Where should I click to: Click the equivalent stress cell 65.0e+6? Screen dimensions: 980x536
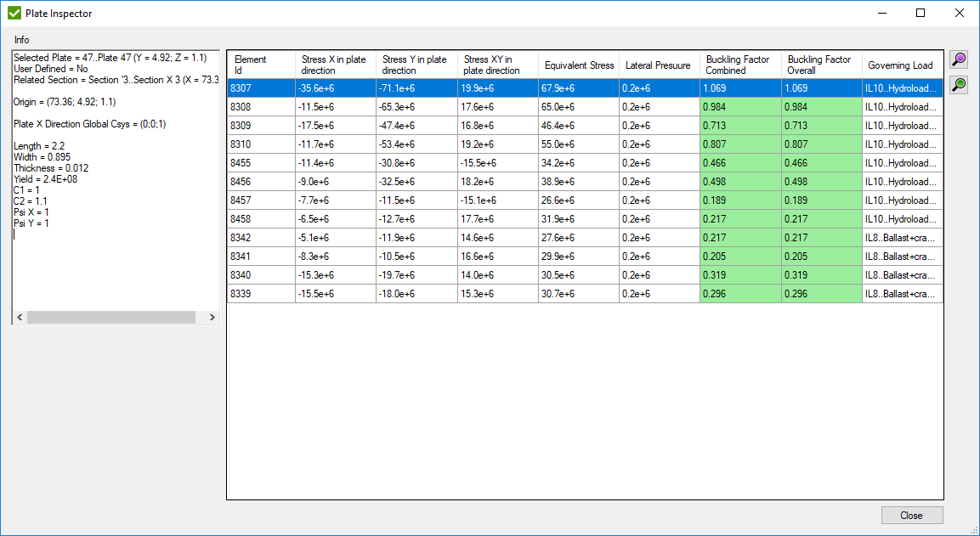point(579,107)
